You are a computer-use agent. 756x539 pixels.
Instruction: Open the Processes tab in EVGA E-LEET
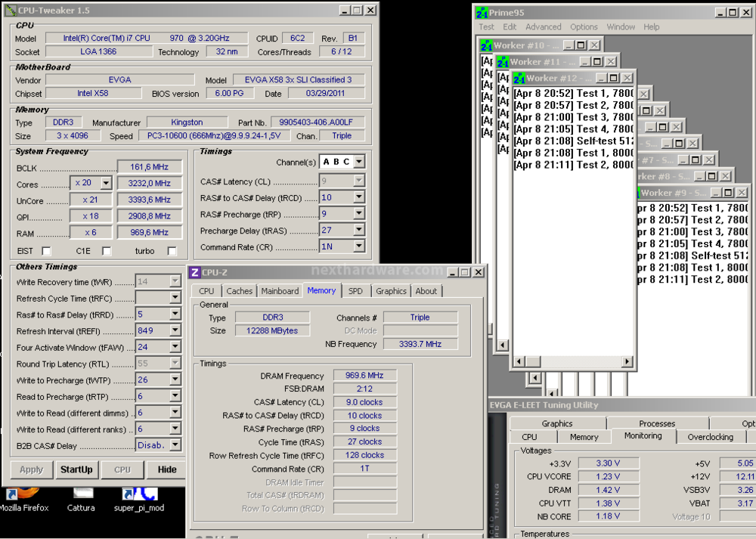[x=657, y=423]
